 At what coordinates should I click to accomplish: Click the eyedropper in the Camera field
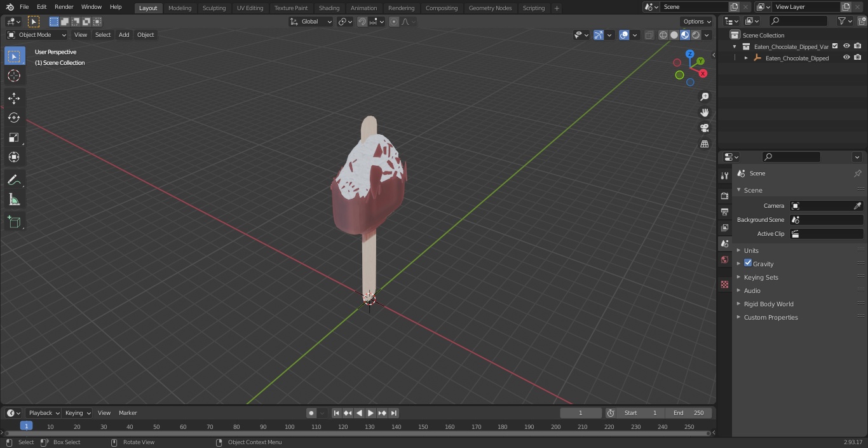tap(857, 206)
